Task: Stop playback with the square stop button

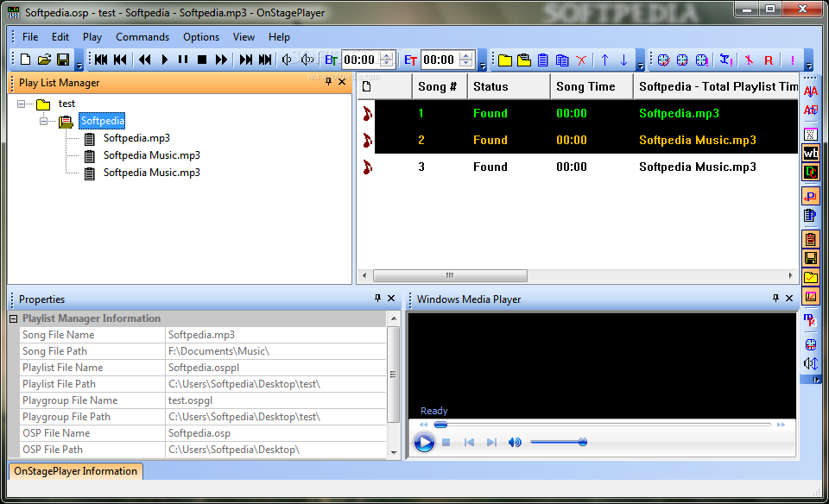Action: 202,60
